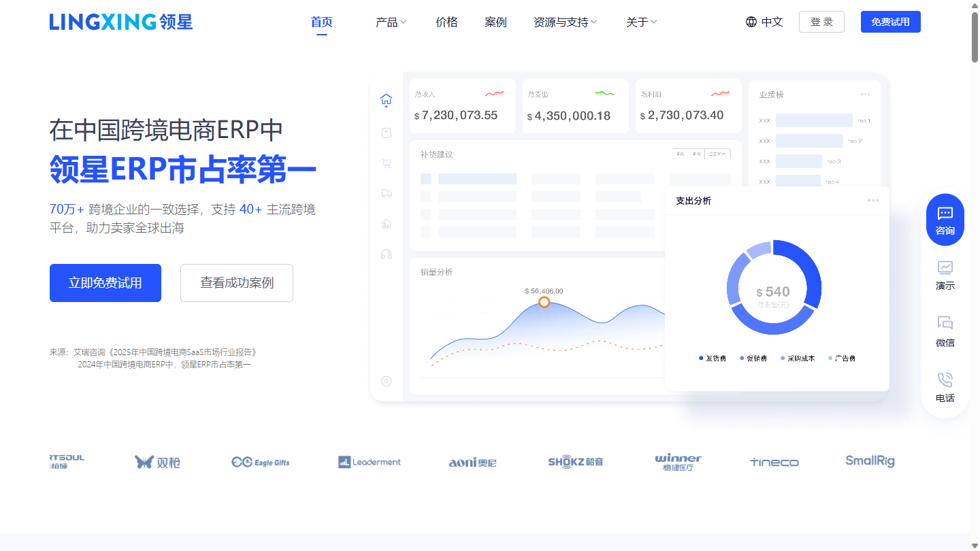Click the winner 稳健医疗 brand logo
Viewport: 980px width, 551px height.
[678, 462]
